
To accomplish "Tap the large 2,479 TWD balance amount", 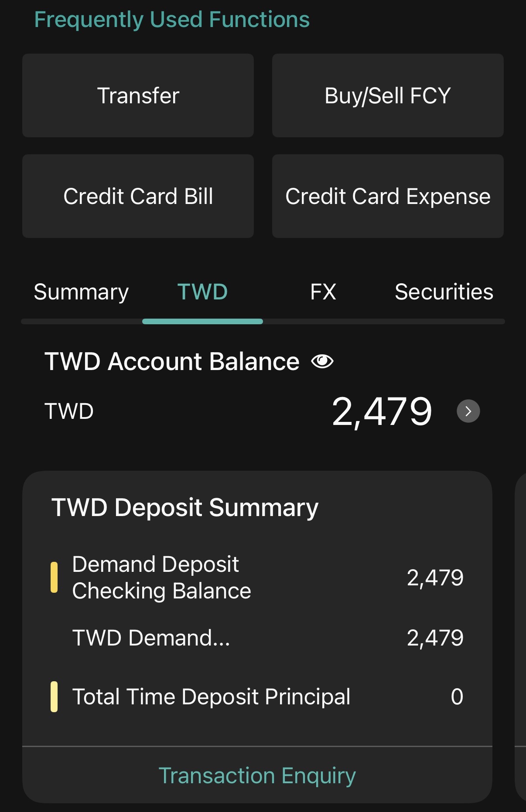I will 382,411.
